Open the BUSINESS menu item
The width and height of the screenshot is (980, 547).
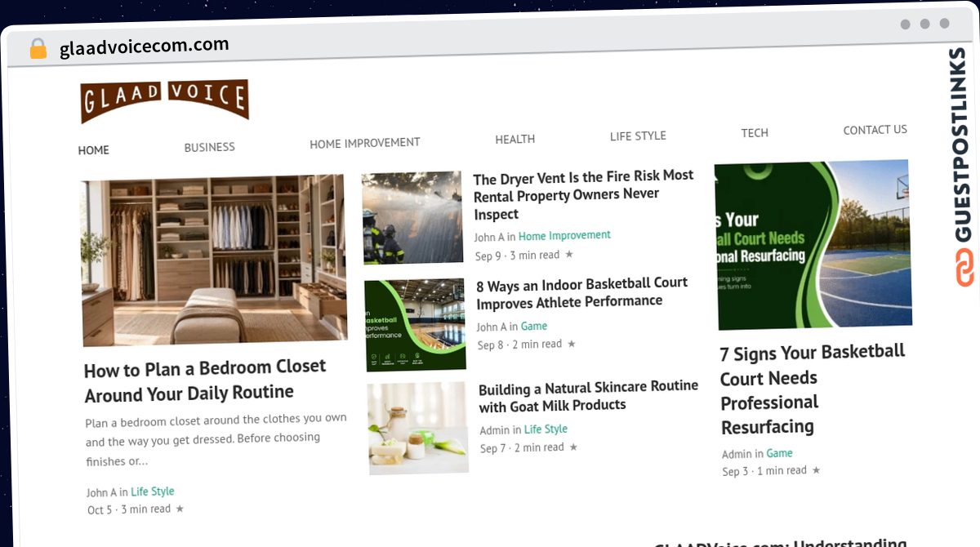(x=209, y=147)
